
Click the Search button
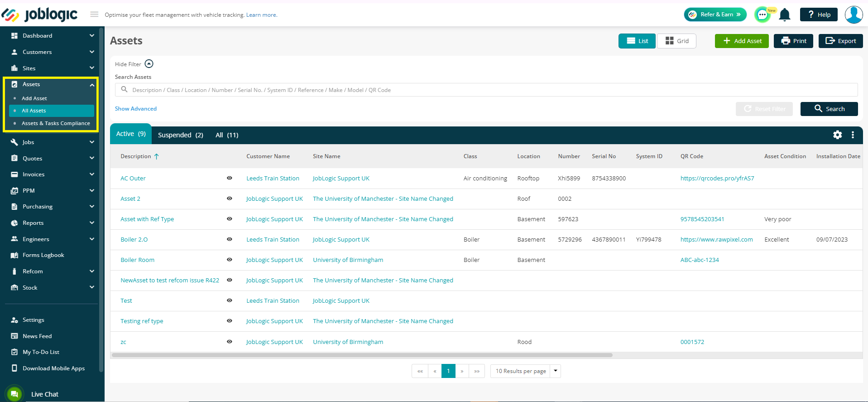829,109
